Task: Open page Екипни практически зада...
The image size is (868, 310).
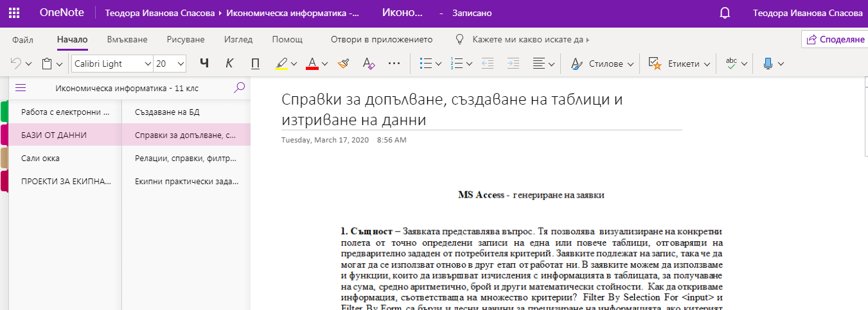Action: (x=186, y=182)
